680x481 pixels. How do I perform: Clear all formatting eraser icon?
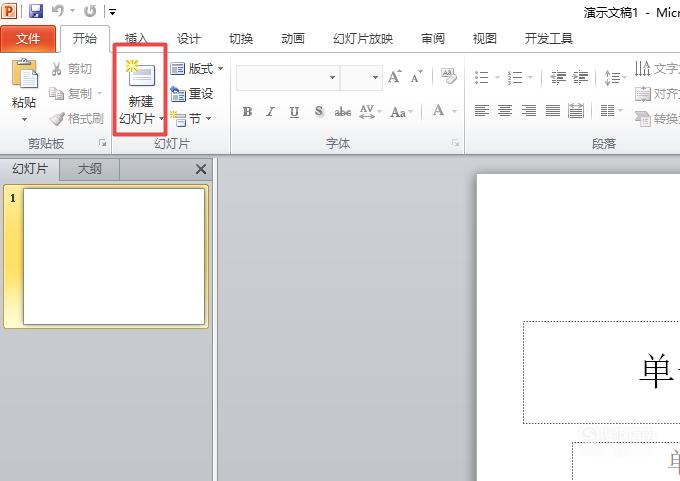tap(448, 76)
